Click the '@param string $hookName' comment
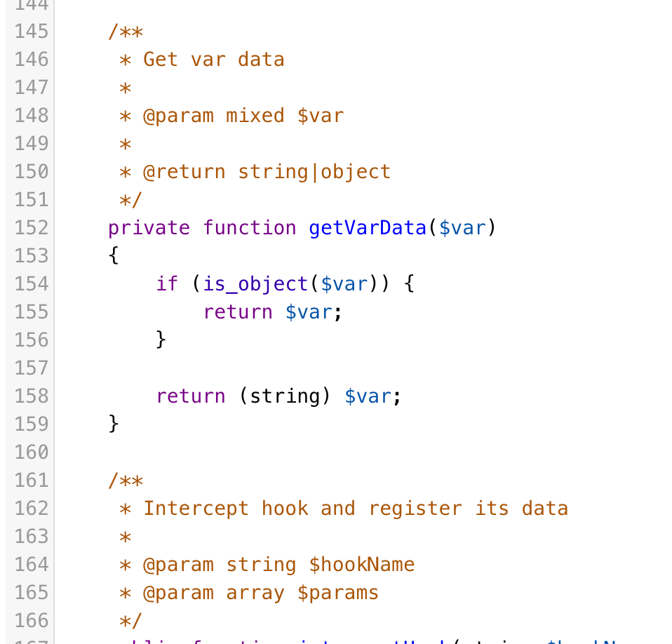Screen dimensions: 672x644 [279, 565]
